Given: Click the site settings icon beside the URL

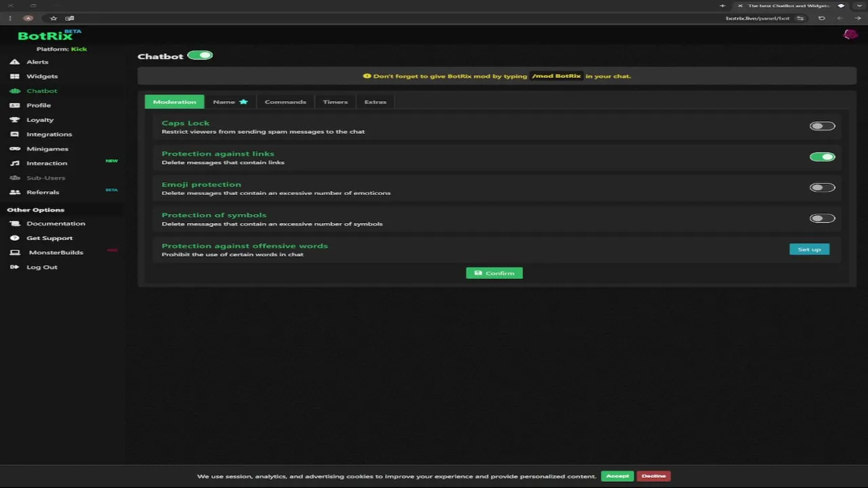Looking at the screenshot, I should coord(800,18).
